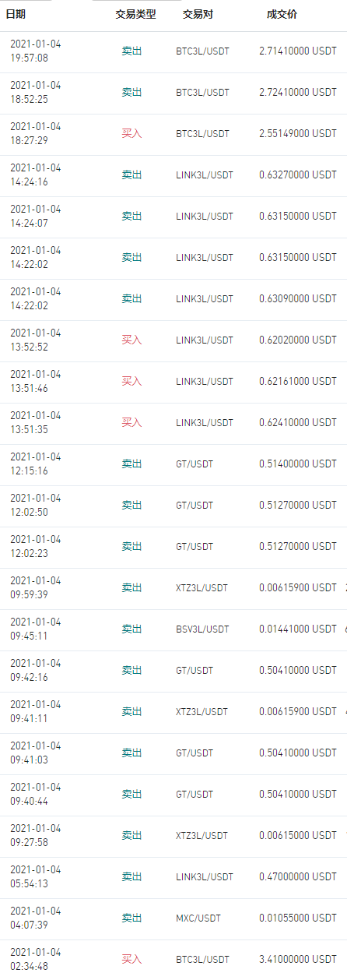Open XTZ3L/USDT pair at 09:59:39
This screenshot has width=347, height=980.
[202, 587]
